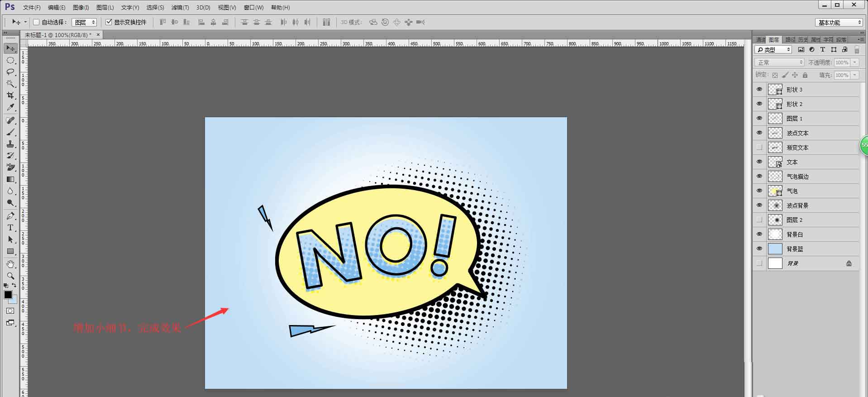The height and width of the screenshot is (397, 868).
Task: Select the Hand tool
Action: (10, 264)
